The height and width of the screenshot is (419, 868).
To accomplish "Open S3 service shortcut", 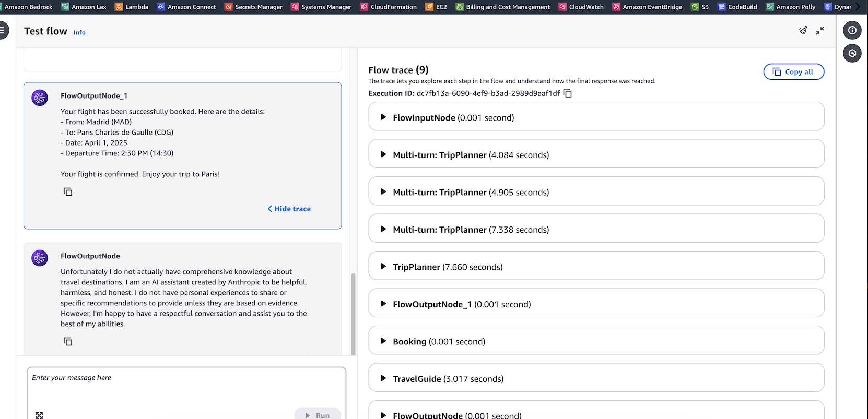I will (x=700, y=7).
